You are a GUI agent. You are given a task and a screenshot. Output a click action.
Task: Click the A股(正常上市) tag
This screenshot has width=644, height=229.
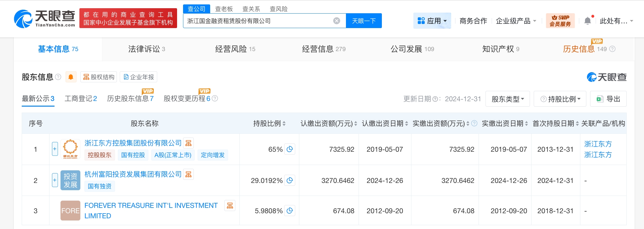point(173,155)
